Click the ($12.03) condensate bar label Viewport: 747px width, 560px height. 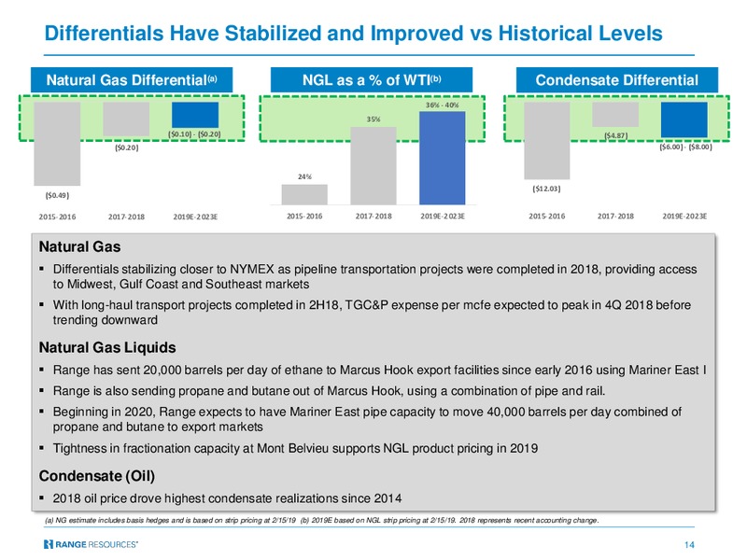546,189
